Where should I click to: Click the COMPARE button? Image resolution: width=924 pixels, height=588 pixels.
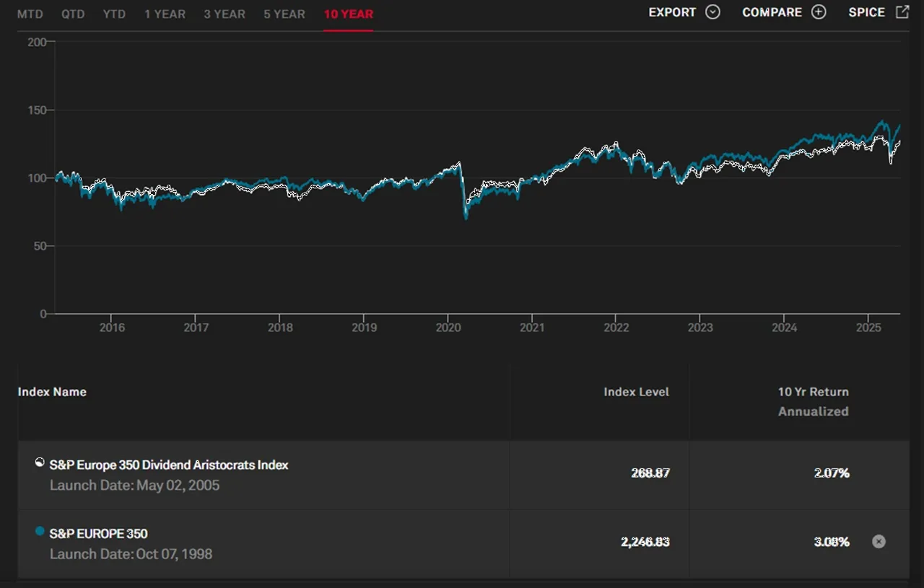[x=784, y=12]
